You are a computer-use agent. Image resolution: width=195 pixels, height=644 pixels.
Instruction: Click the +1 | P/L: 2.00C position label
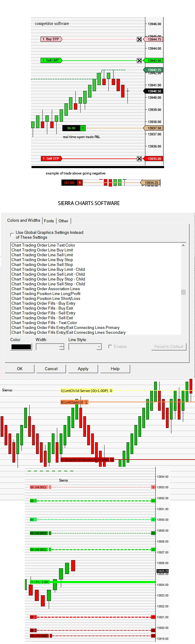click(40, 582)
